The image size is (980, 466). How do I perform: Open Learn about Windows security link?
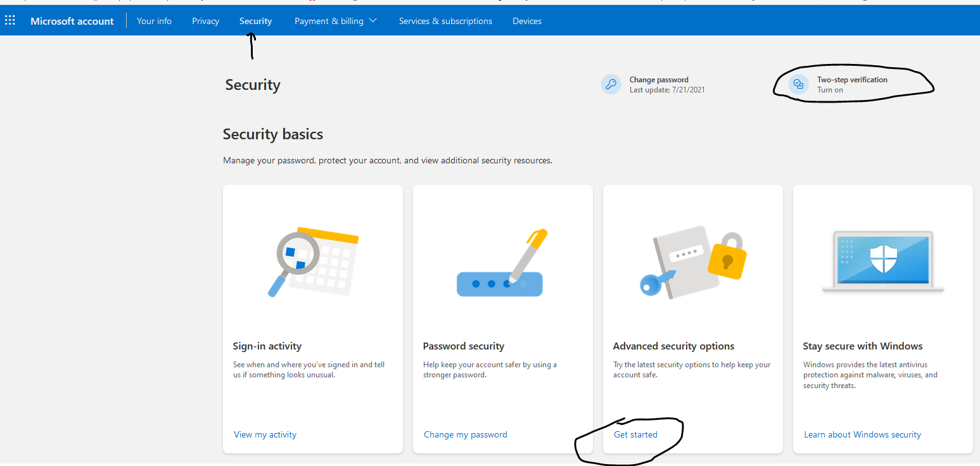863,434
